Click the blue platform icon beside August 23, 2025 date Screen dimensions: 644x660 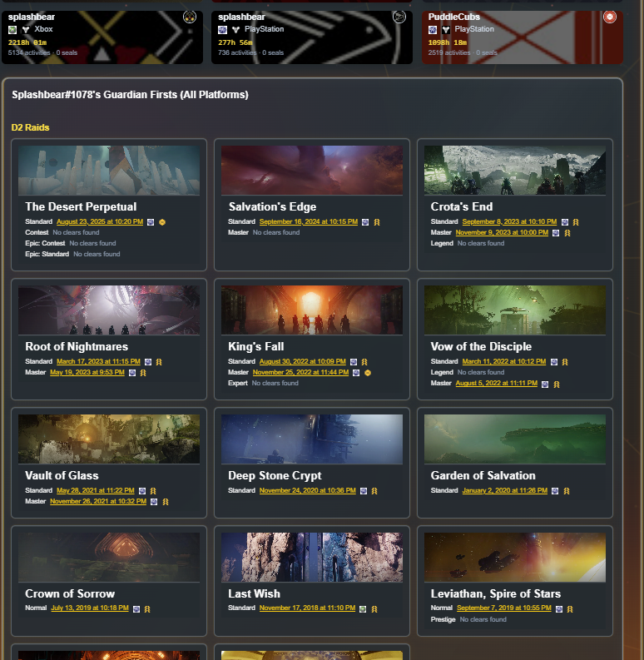[x=151, y=222]
